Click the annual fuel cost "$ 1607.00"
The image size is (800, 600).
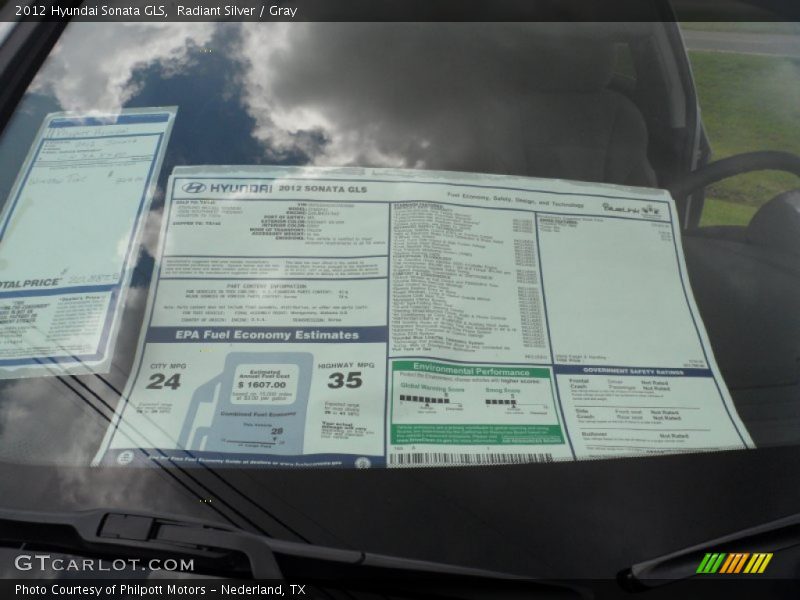tap(262, 385)
